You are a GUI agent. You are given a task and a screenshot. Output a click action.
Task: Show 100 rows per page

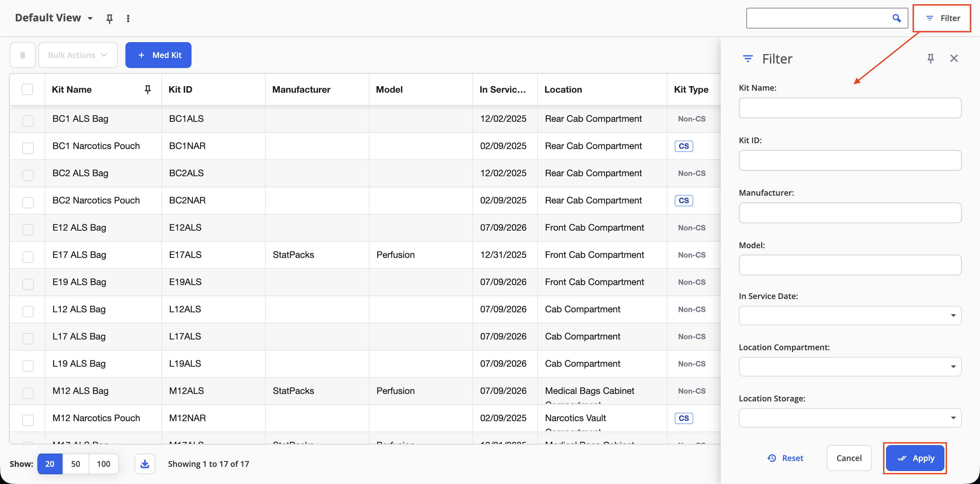point(103,464)
